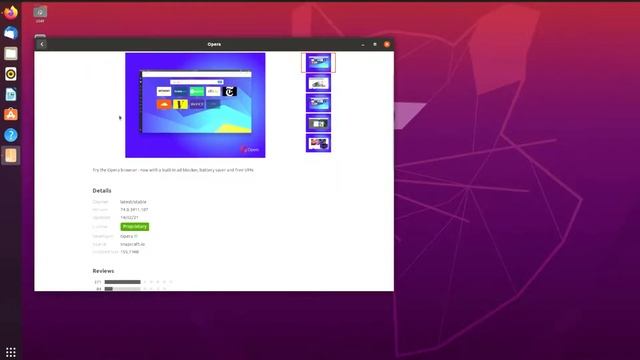640x360 pixels.
Task: Click the latest/stable channel value
Action: point(133,202)
